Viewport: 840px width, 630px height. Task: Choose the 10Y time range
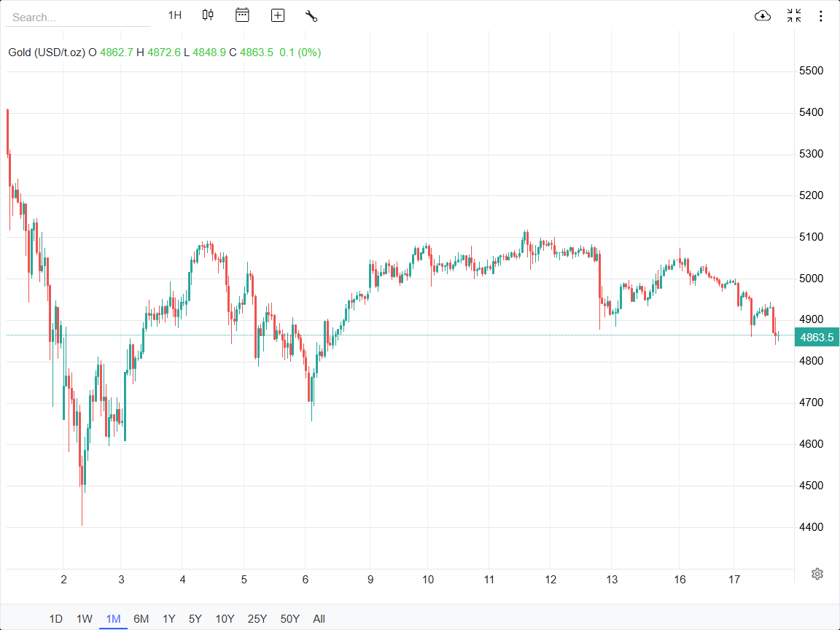click(225, 619)
